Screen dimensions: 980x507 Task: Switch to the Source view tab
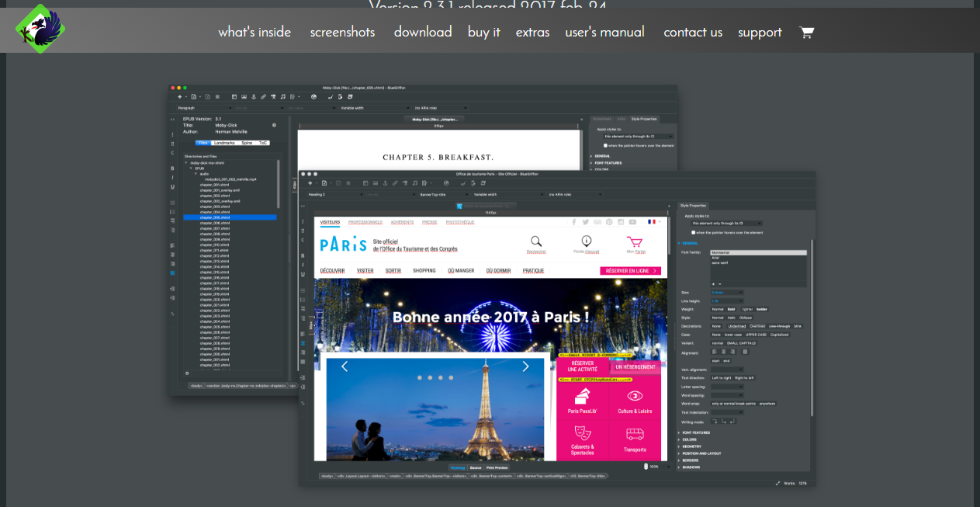point(476,467)
